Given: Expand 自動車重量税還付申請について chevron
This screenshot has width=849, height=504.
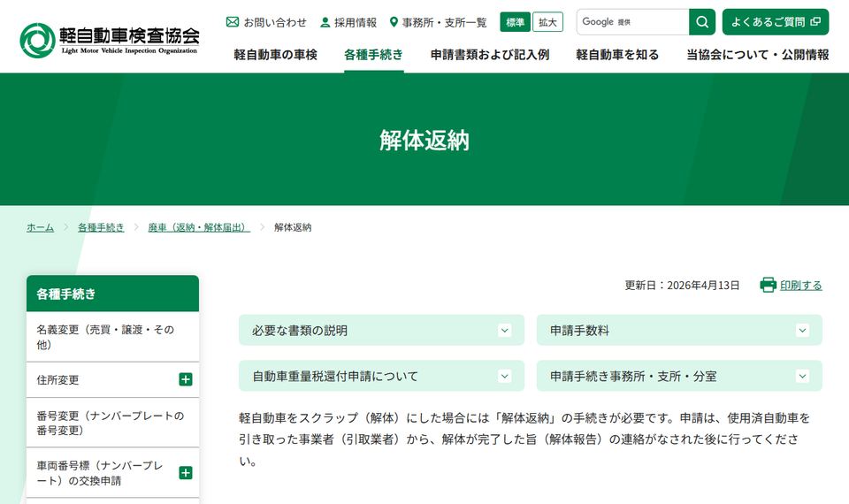Looking at the screenshot, I should 505,376.
